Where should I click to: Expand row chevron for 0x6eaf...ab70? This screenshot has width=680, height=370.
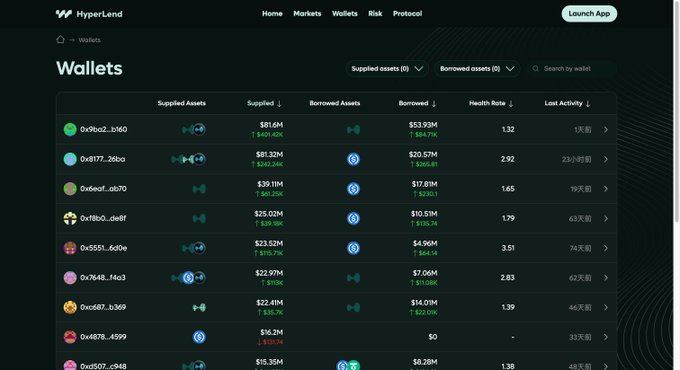[606, 189]
